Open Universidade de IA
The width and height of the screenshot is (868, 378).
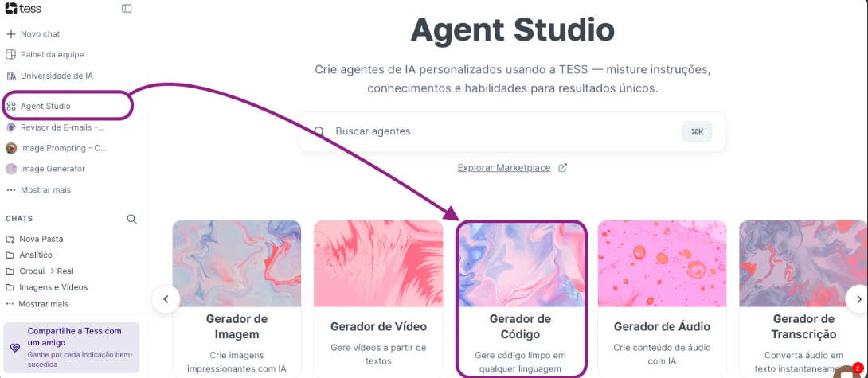click(x=50, y=76)
